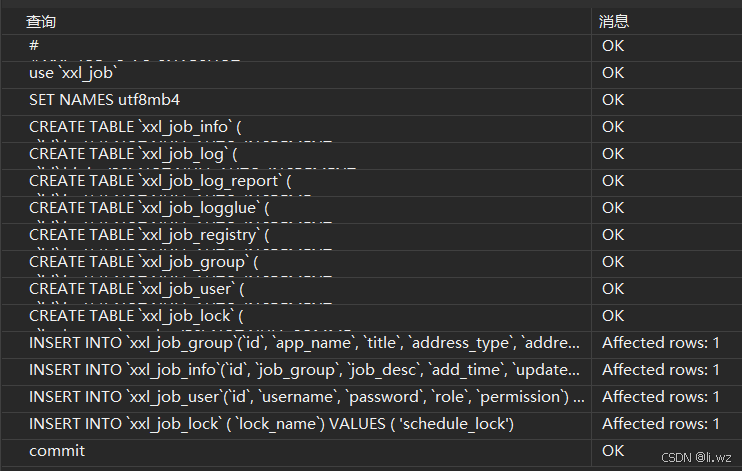Select CREATE TABLE `xxl_job_user` row
This screenshot has width=742, height=471.
click(137, 289)
